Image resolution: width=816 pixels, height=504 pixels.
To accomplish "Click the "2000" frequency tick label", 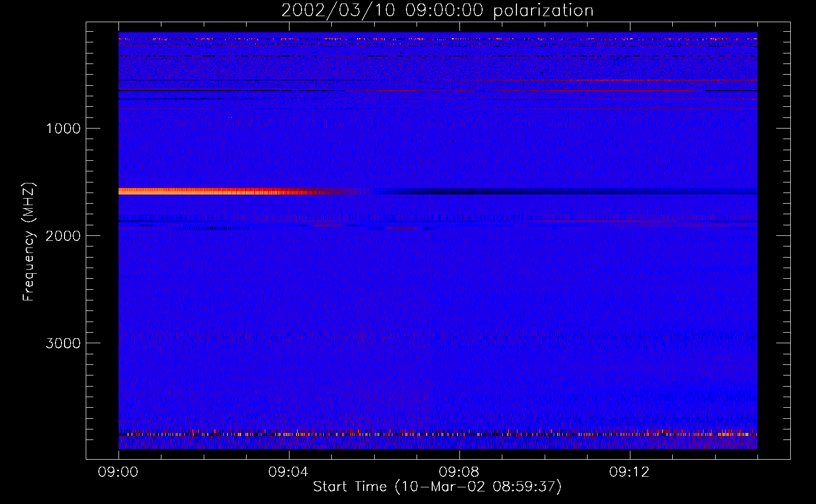I will [x=63, y=236].
